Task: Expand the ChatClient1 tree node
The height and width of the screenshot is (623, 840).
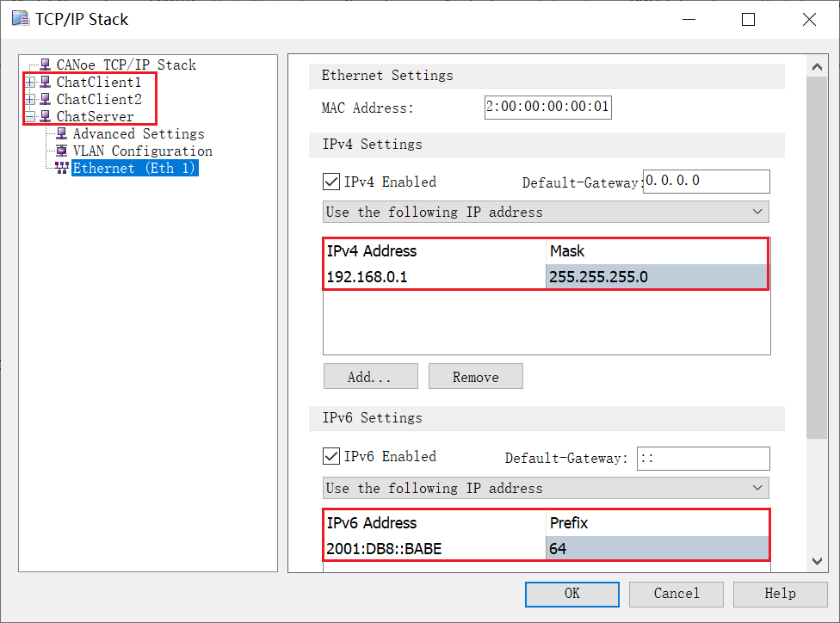Action: [28, 82]
